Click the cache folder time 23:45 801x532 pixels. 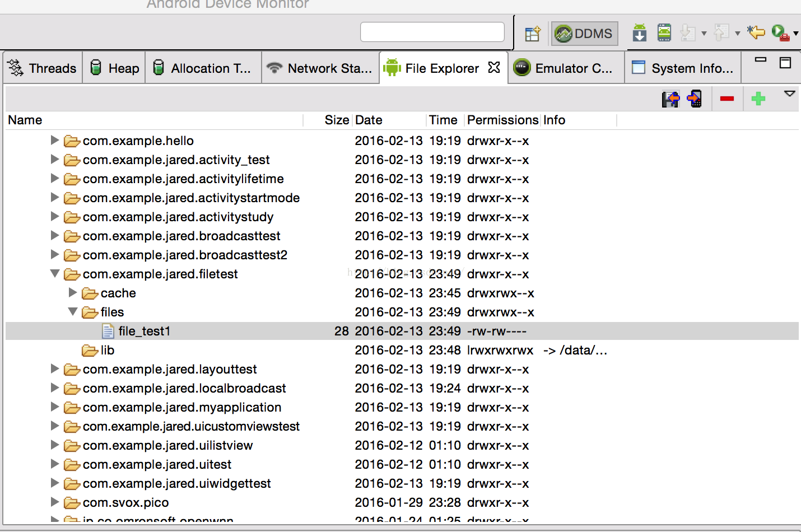click(x=445, y=293)
